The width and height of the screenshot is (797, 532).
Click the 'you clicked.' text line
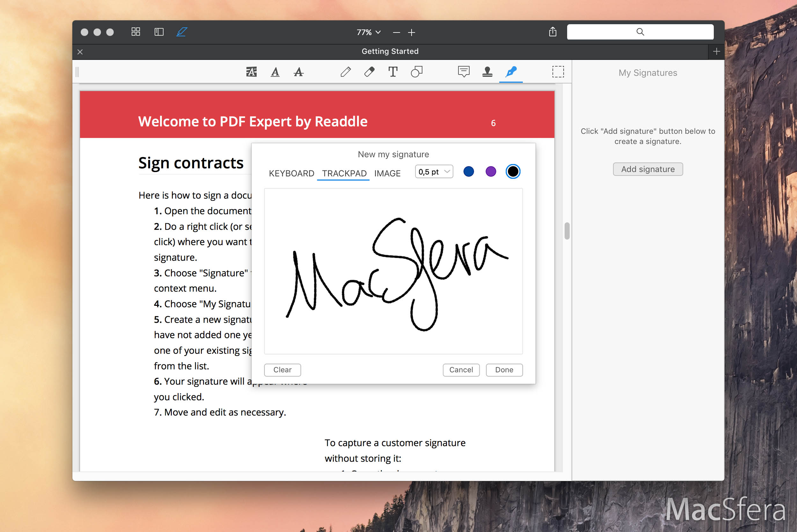click(x=179, y=397)
